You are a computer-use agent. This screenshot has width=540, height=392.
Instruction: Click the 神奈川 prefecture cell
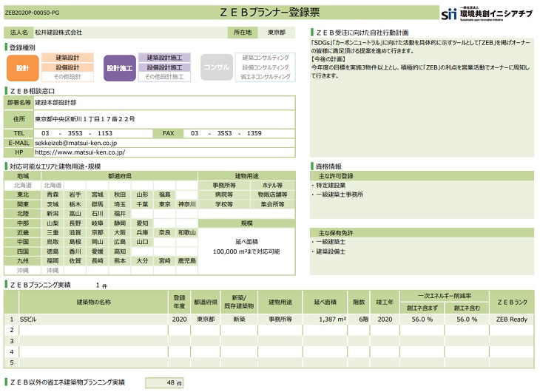pos(187,204)
